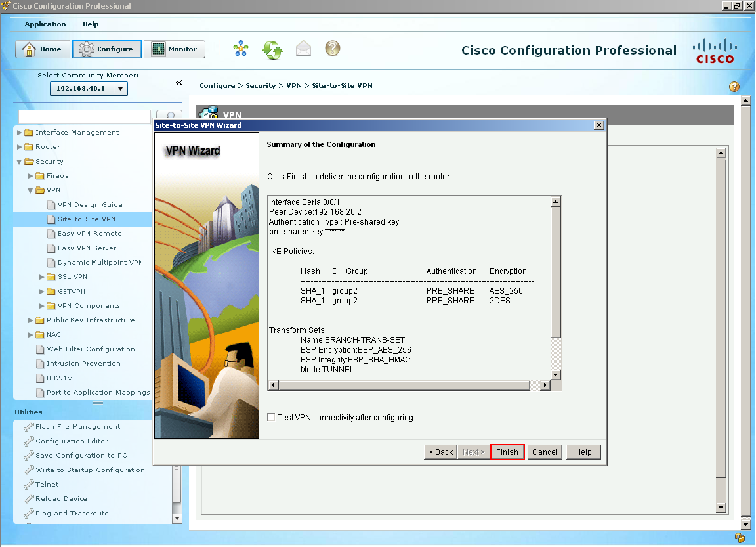
Task: Expand the SSL VPN tree node
Action: click(x=42, y=277)
